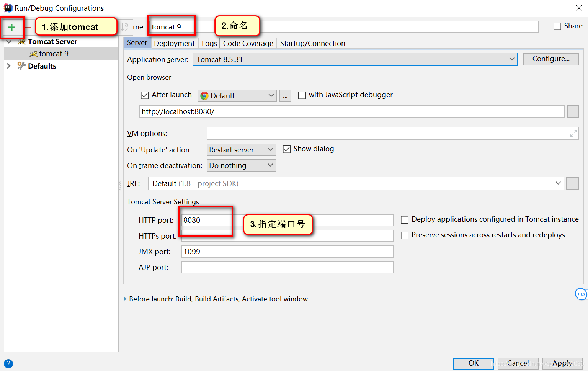Enable with JavaScript debugger checkbox
Image resolution: width=588 pixels, height=371 pixels.
302,95
